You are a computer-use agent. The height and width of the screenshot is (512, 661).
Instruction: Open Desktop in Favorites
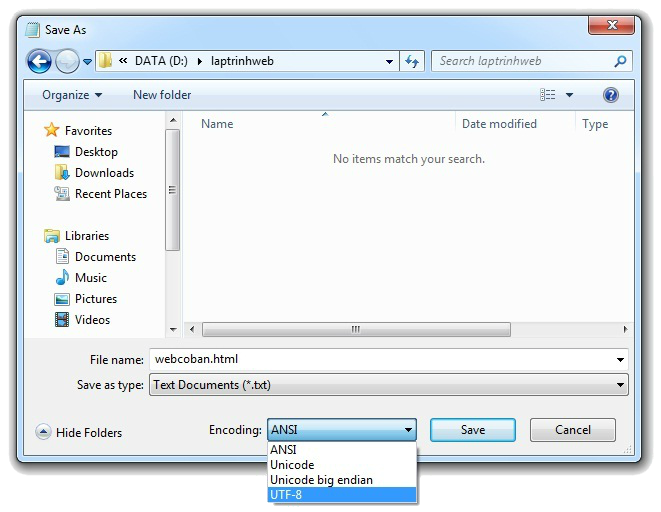pos(95,152)
